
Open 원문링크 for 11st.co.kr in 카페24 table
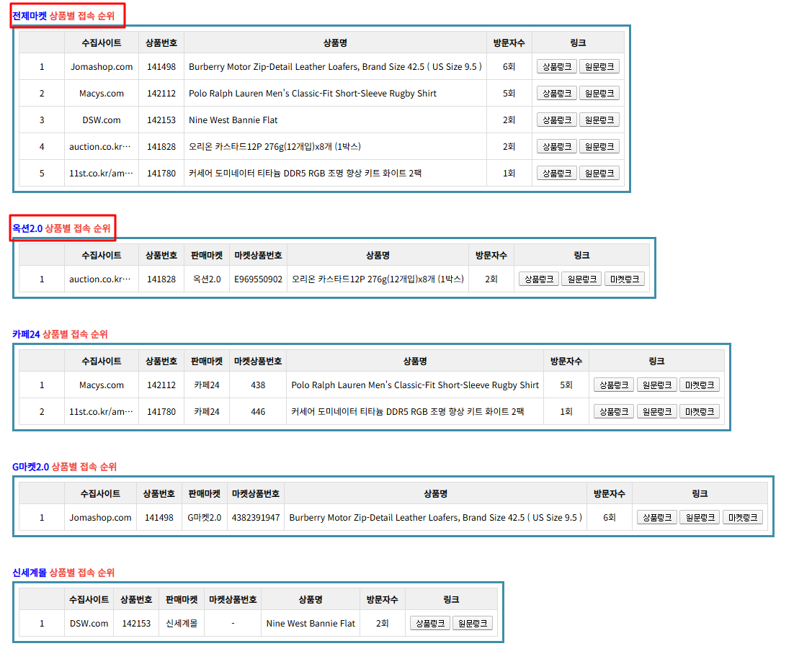656,412
